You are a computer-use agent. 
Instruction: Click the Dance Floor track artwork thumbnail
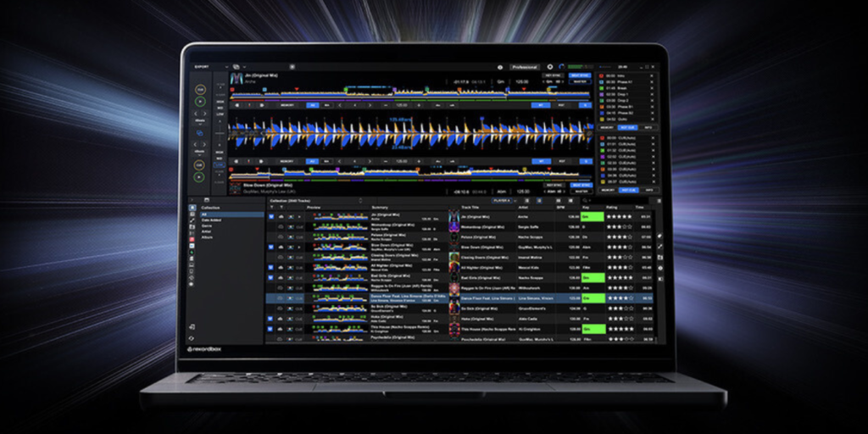pyautogui.click(x=454, y=298)
